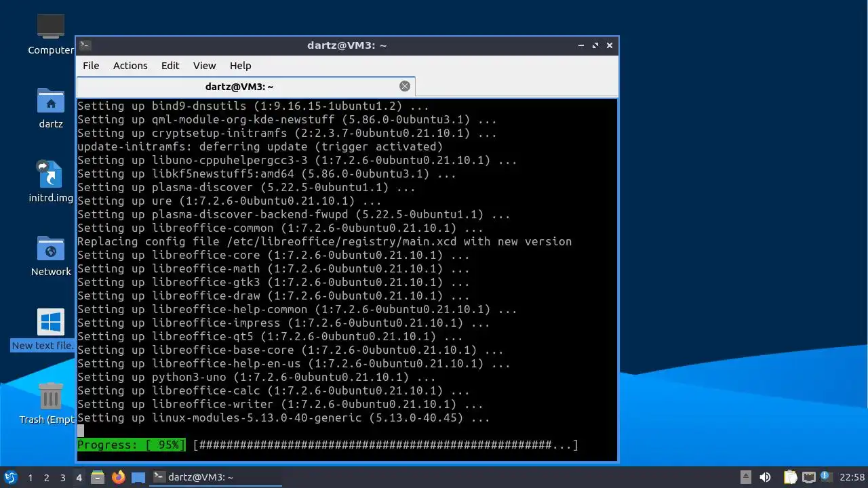This screenshot has height=488, width=868.
Task: Switch to workspace 2
Action: coord(46,478)
